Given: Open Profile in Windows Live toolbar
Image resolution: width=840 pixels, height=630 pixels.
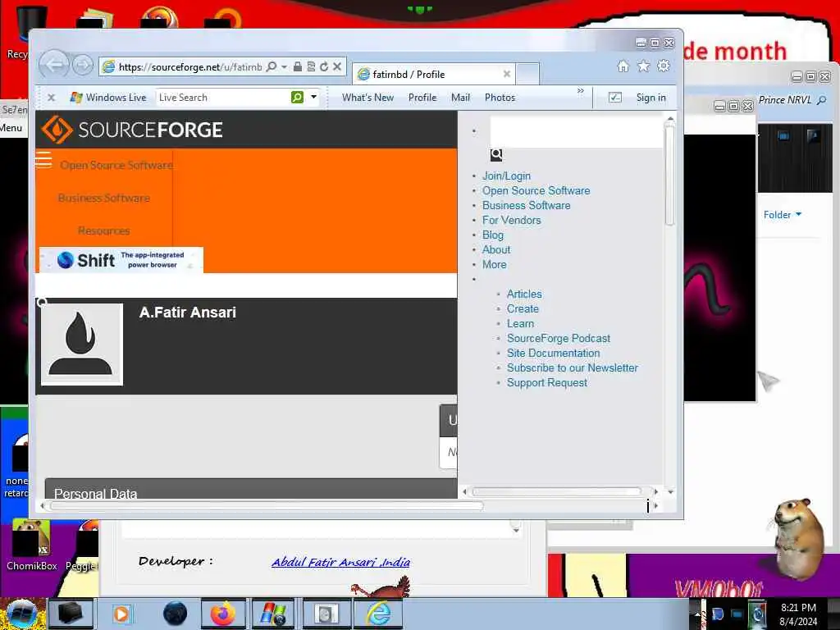Looking at the screenshot, I should coord(422,98).
